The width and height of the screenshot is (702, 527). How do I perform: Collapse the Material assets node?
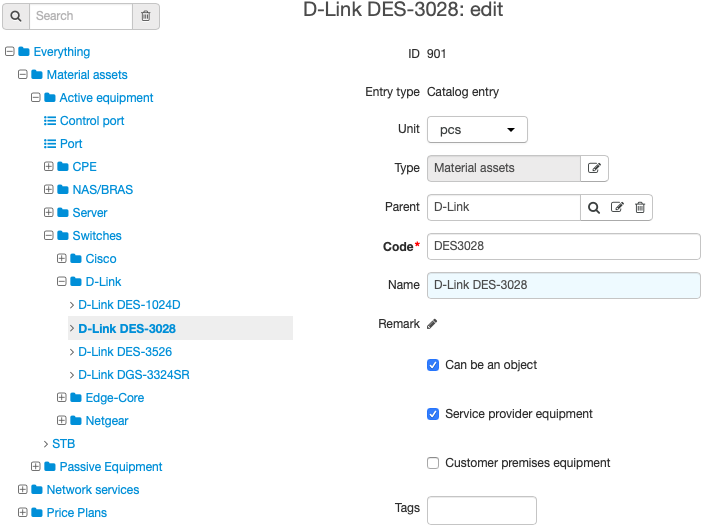pos(22,74)
